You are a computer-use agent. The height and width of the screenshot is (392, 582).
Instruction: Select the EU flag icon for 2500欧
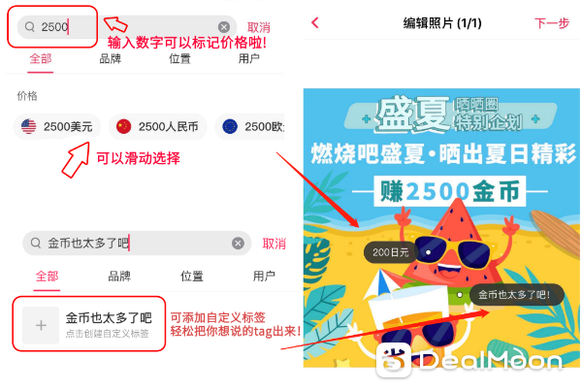(230, 126)
